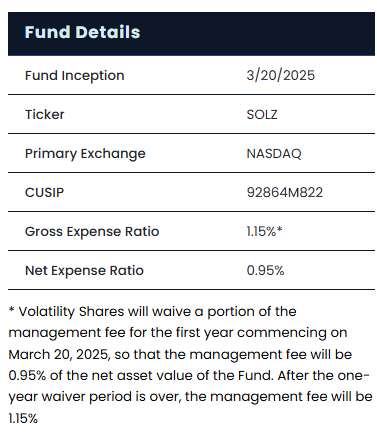Click the asterisk starting the footnote

point(11,310)
